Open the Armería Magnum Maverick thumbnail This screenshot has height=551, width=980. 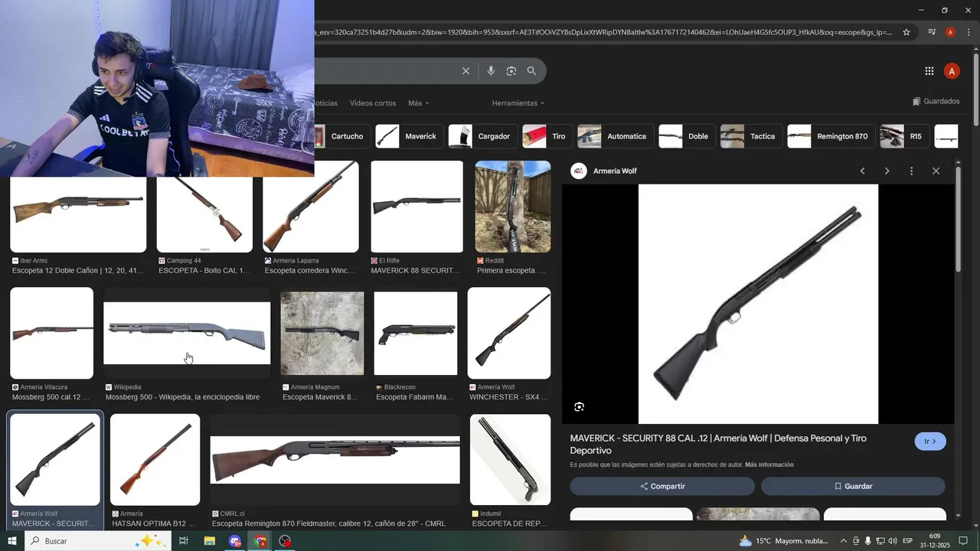pos(322,334)
